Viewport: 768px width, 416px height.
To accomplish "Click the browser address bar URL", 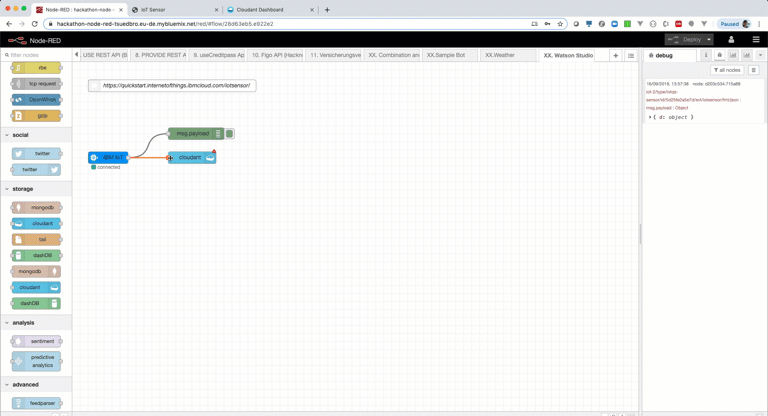I will click(x=165, y=24).
